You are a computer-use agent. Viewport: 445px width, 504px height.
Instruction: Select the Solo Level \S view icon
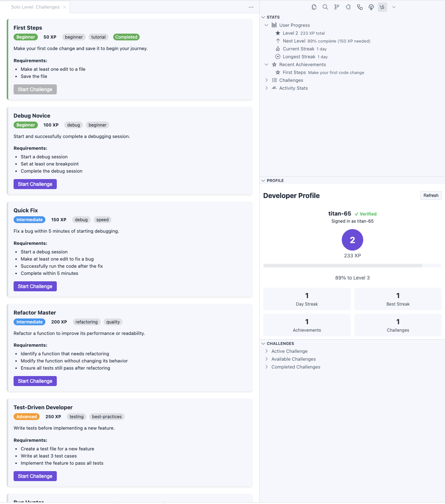coord(382,7)
